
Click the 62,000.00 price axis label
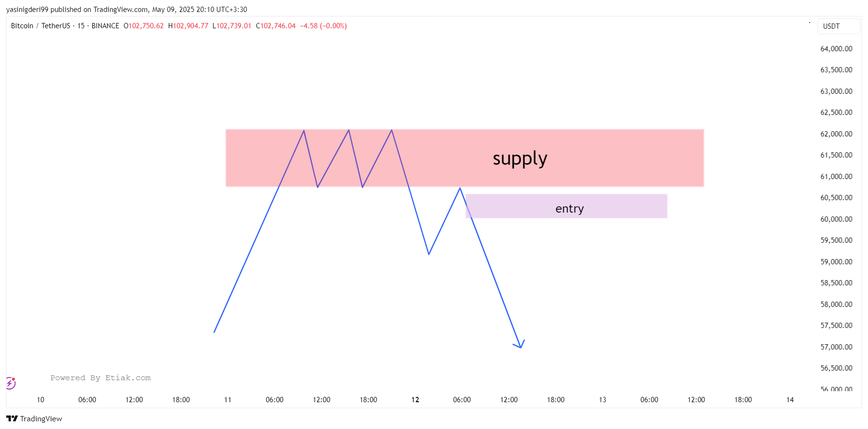tap(836, 134)
